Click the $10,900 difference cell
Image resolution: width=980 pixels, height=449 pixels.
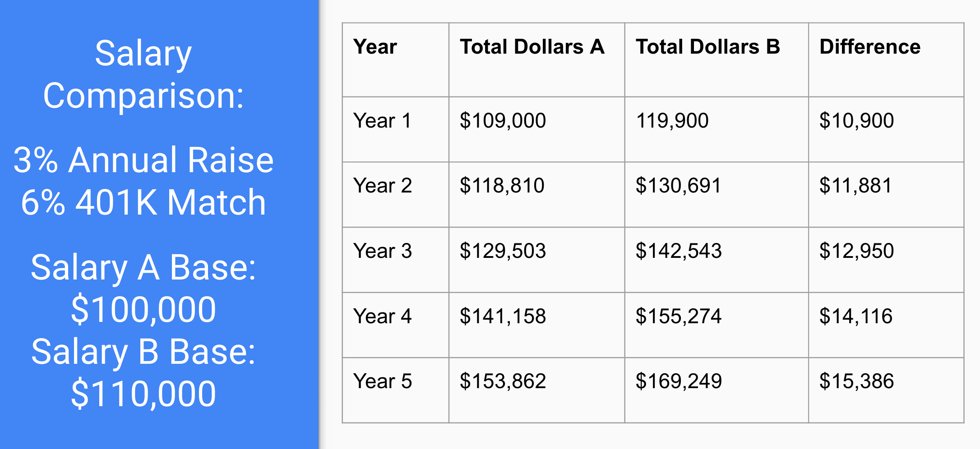(856, 121)
